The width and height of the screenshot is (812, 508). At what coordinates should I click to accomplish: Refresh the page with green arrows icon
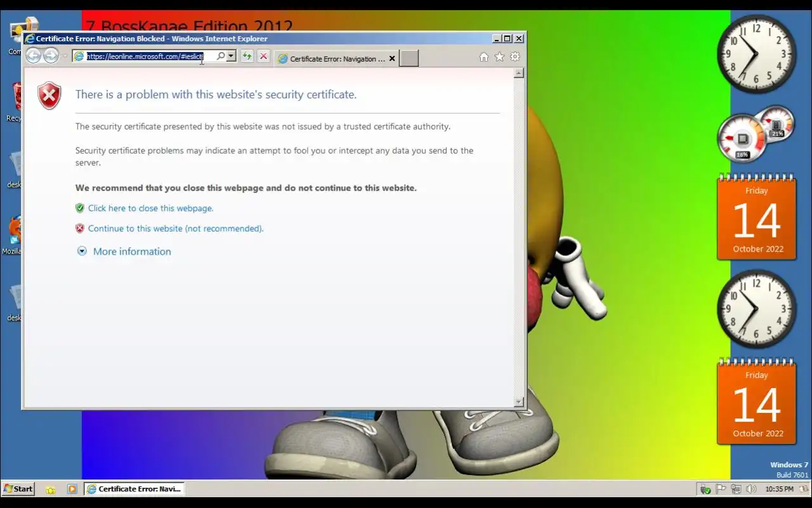pos(247,57)
